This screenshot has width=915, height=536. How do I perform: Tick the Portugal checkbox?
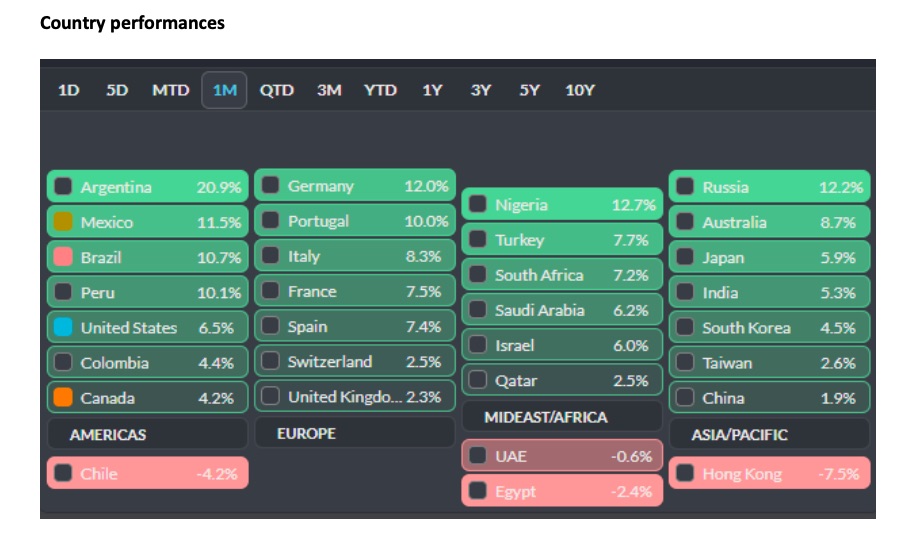(x=270, y=220)
